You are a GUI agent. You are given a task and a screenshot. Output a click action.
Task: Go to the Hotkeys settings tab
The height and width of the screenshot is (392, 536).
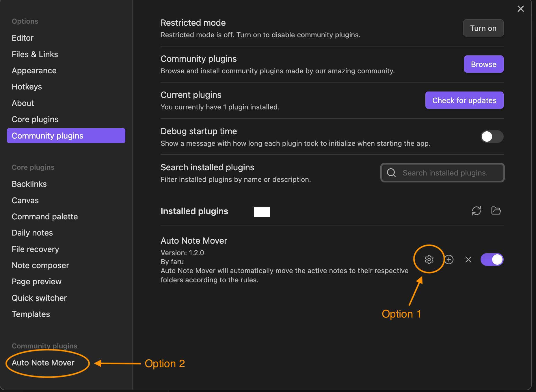pos(27,87)
